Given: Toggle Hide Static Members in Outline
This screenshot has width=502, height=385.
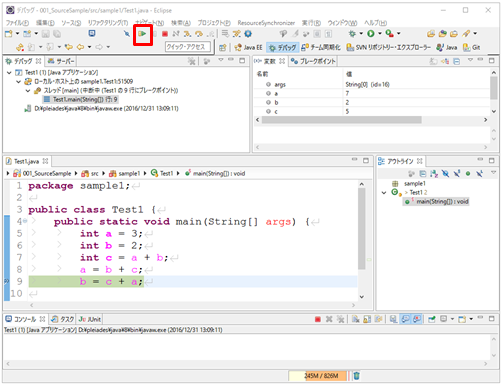Looking at the screenshot, I should point(457,173).
